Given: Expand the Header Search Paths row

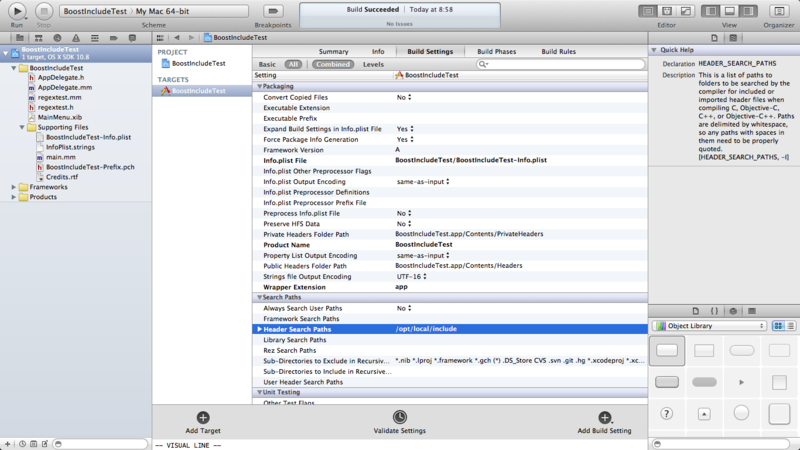Looking at the screenshot, I should coord(259,329).
